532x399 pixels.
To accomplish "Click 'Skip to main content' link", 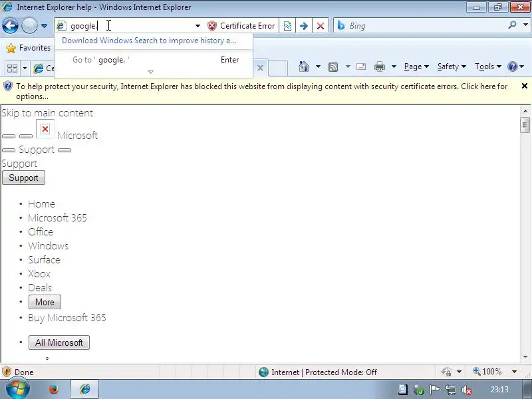I will (x=47, y=113).
